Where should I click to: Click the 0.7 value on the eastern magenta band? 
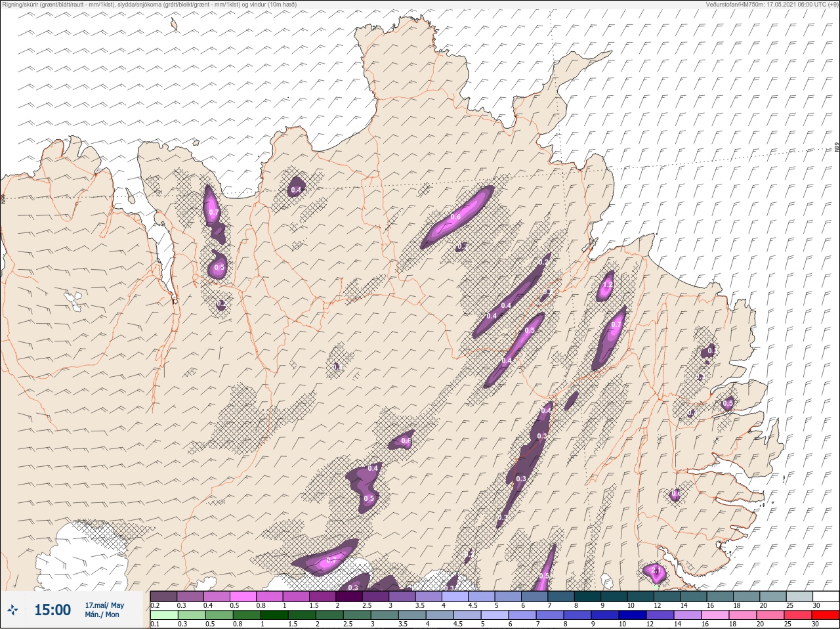point(616,324)
